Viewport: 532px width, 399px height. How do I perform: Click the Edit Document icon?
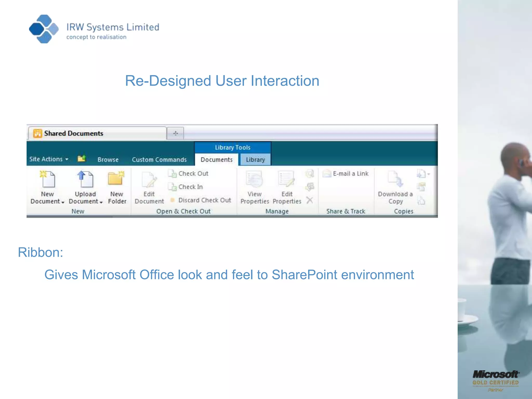[x=149, y=180]
